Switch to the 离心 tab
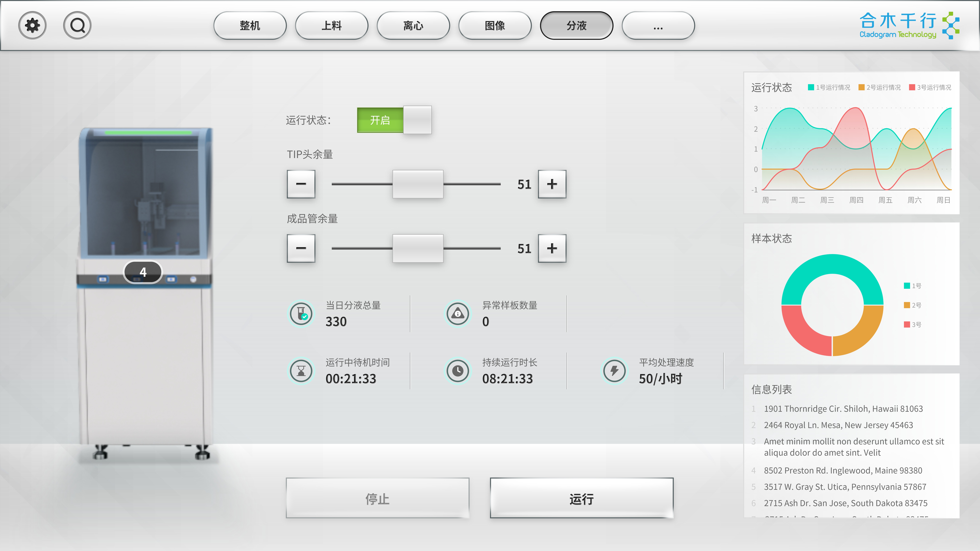The image size is (980, 551). pyautogui.click(x=413, y=26)
